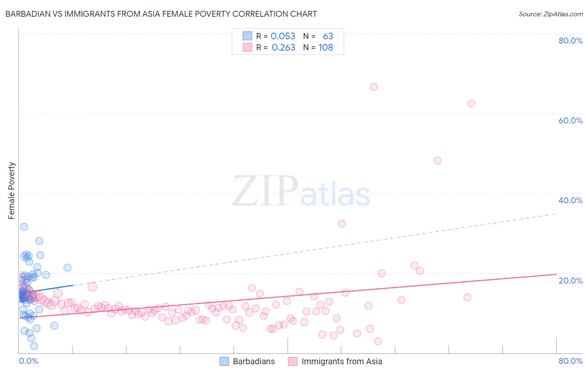Image resolution: width=588 pixels, height=373 pixels.
Task: Click the pink outlier point near 62%
Action: coord(471,103)
